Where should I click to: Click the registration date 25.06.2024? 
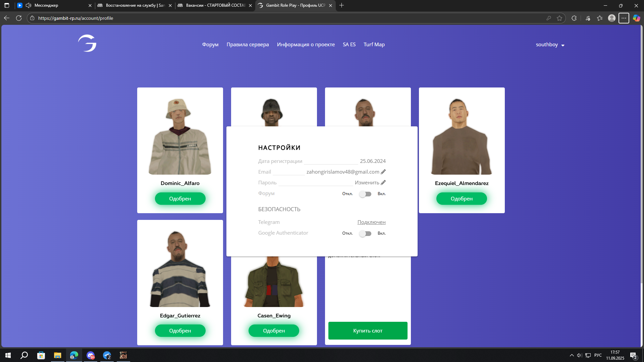(373, 161)
